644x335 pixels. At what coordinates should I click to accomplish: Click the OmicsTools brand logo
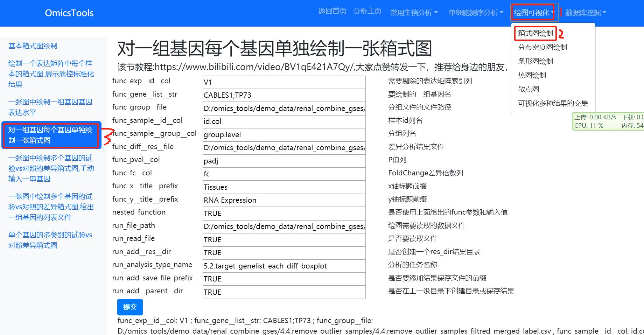click(x=69, y=13)
